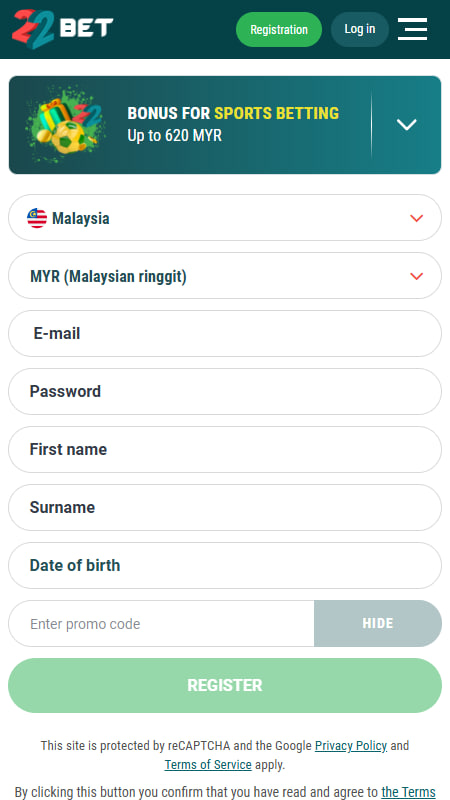Expand the sports betting bonus chevron
Viewport: 450px width, 800px height.
[x=407, y=124]
